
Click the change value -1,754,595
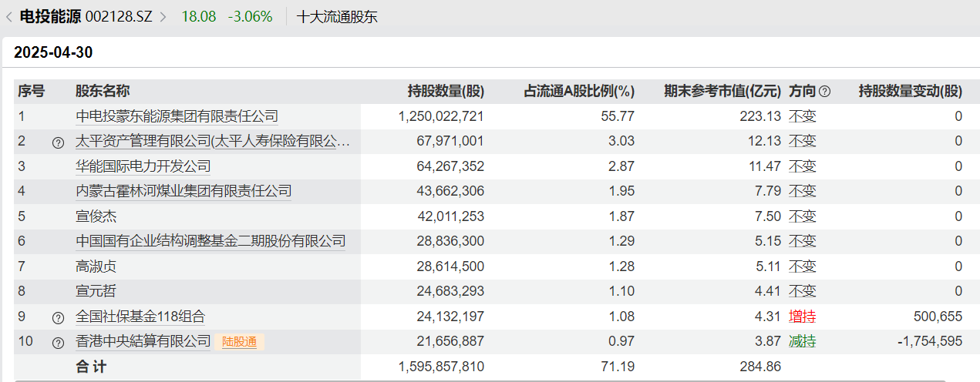click(930, 341)
